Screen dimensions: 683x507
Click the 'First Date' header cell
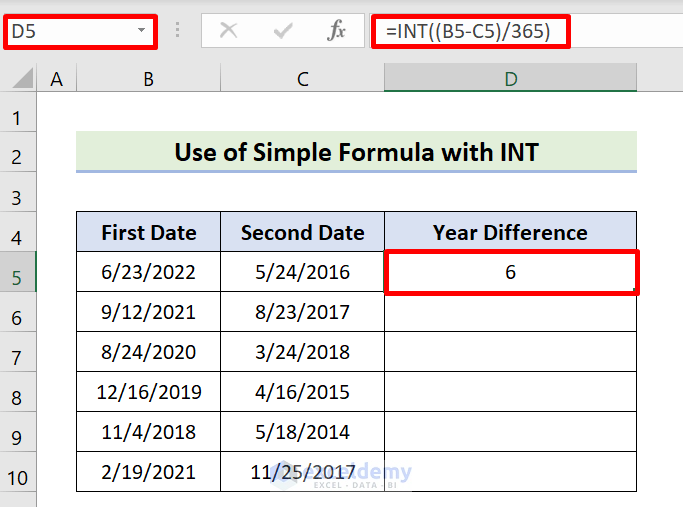tap(149, 232)
